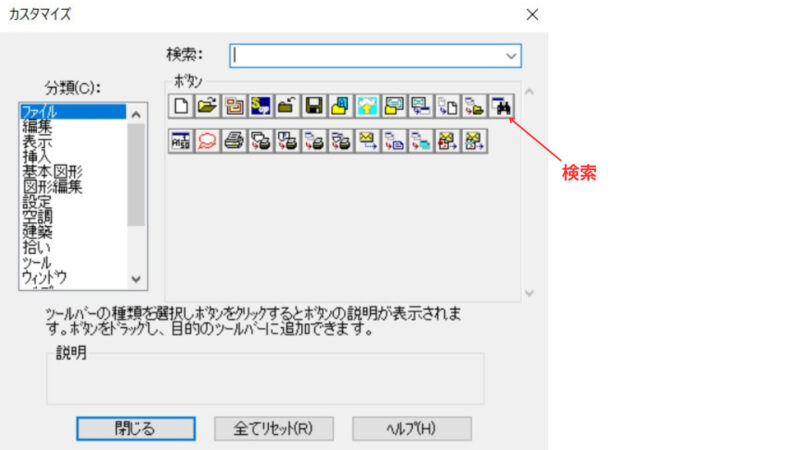The height and width of the screenshot is (450, 800).
Task: Click the category list scroll-down arrow
Action: pyautogui.click(x=136, y=279)
